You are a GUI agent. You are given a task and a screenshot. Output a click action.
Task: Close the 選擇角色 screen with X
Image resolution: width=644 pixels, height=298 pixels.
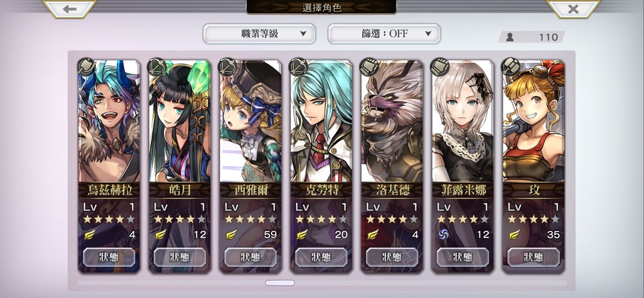tap(573, 9)
